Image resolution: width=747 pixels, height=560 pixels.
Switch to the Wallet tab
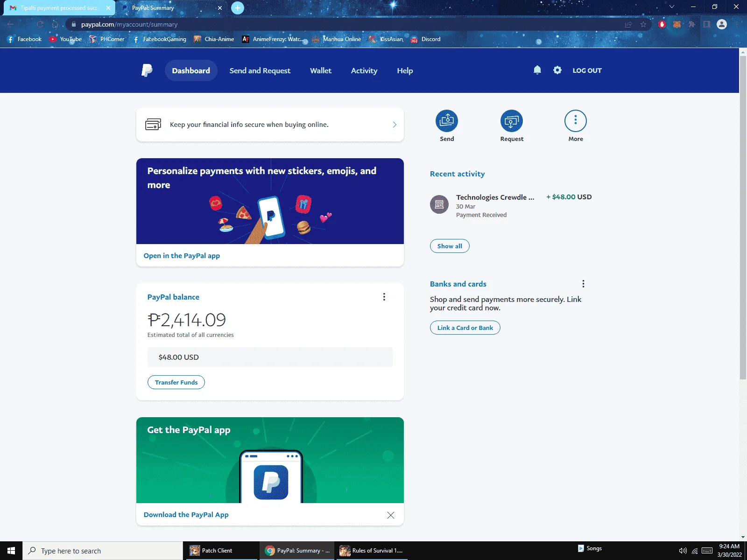click(321, 70)
